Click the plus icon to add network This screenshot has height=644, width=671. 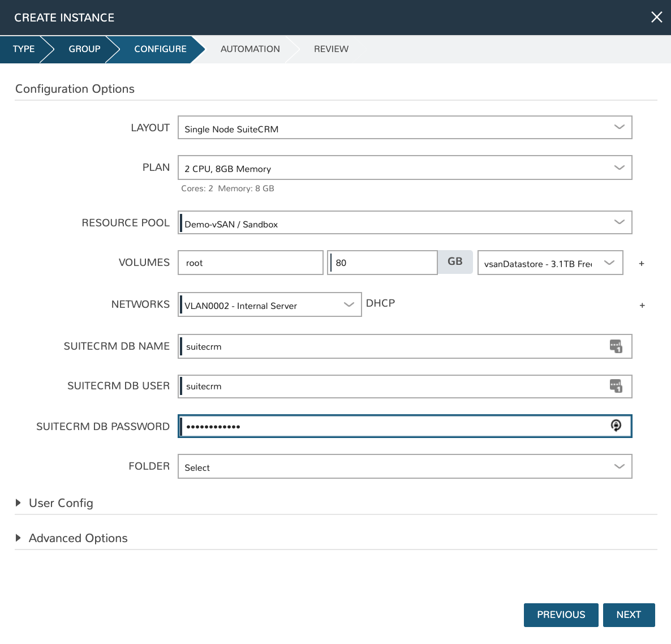click(x=642, y=306)
